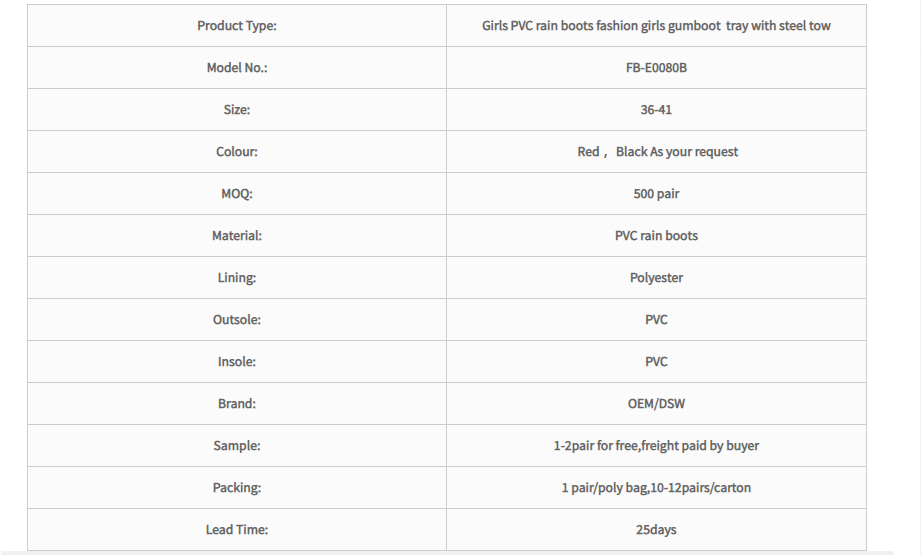Click the Girls PVC rain boots description text
The height and width of the screenshot is (555, 921).
656,26
